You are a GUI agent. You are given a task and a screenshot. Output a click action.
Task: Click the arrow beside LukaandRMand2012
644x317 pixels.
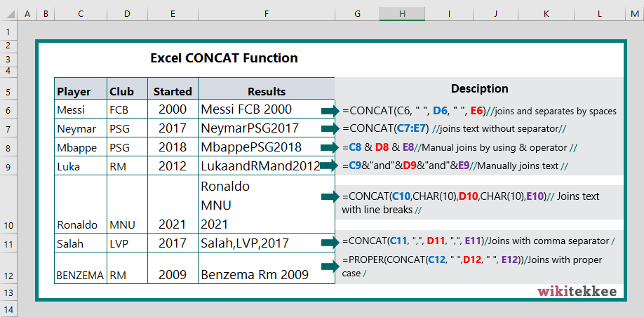[330, 166]
